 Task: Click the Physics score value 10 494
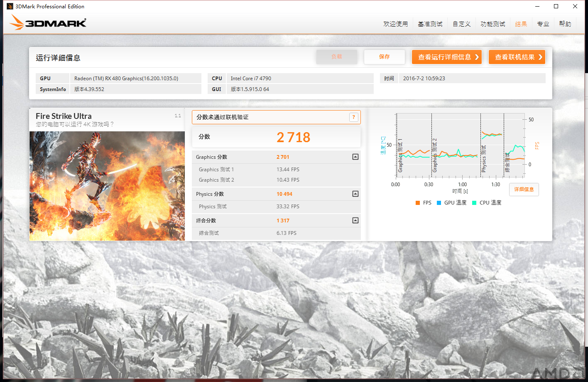pyautogui.click(x=284, y=194)
